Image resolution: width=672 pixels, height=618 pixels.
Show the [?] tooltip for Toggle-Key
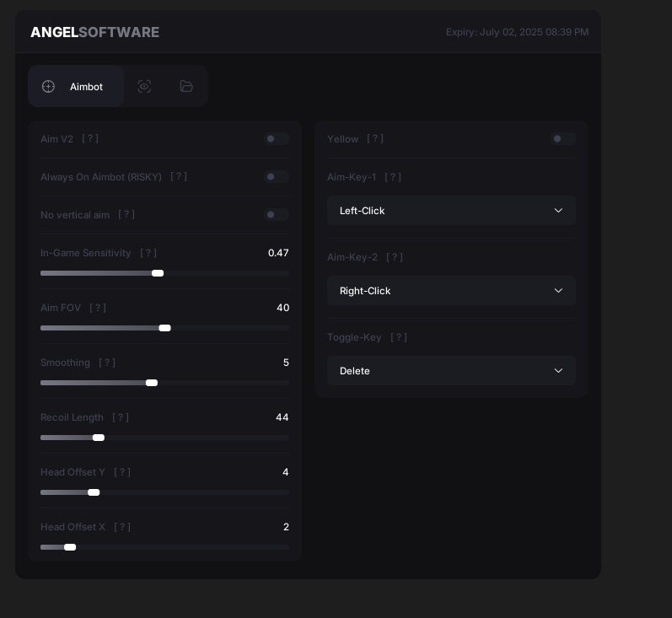coord(399,337)
